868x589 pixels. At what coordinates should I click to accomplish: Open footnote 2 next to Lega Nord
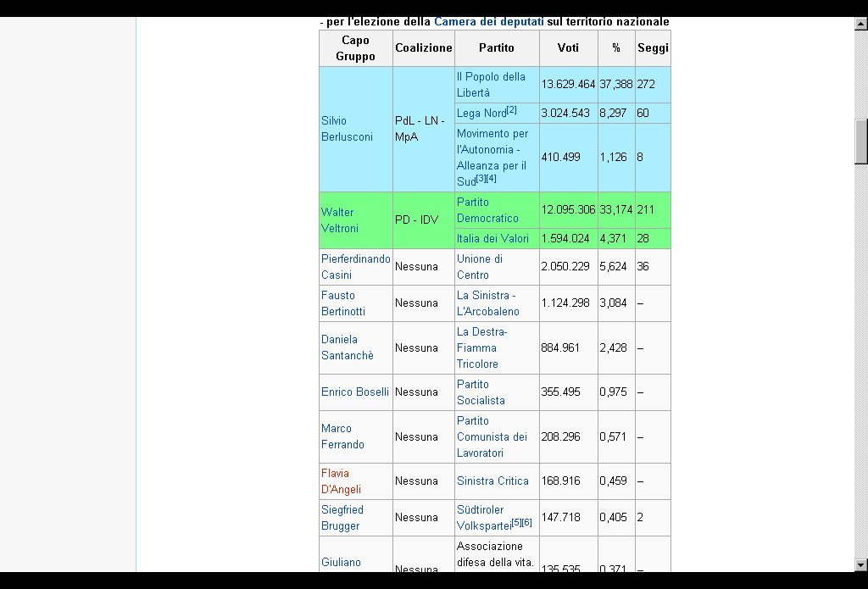click(511, 110)
